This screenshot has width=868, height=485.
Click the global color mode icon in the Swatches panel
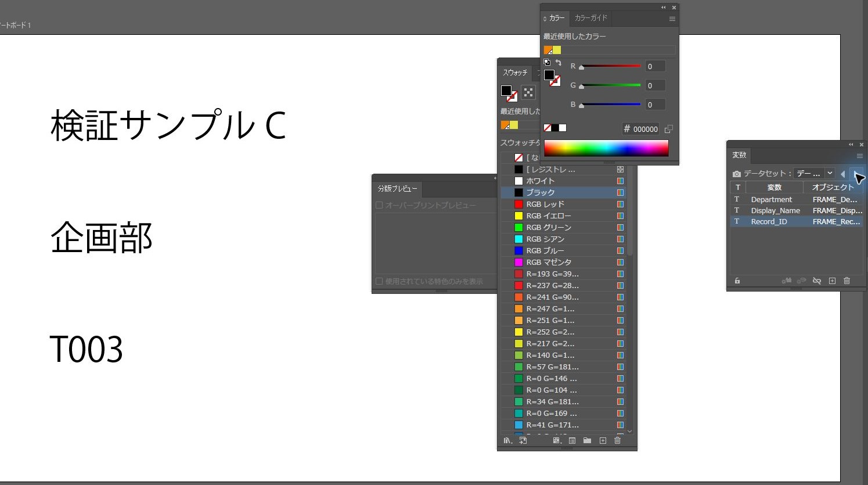click(528, 92)
